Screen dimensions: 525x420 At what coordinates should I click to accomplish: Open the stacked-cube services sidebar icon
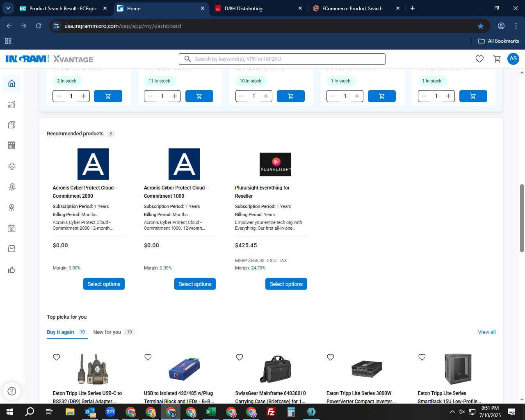tap(11, 187)
